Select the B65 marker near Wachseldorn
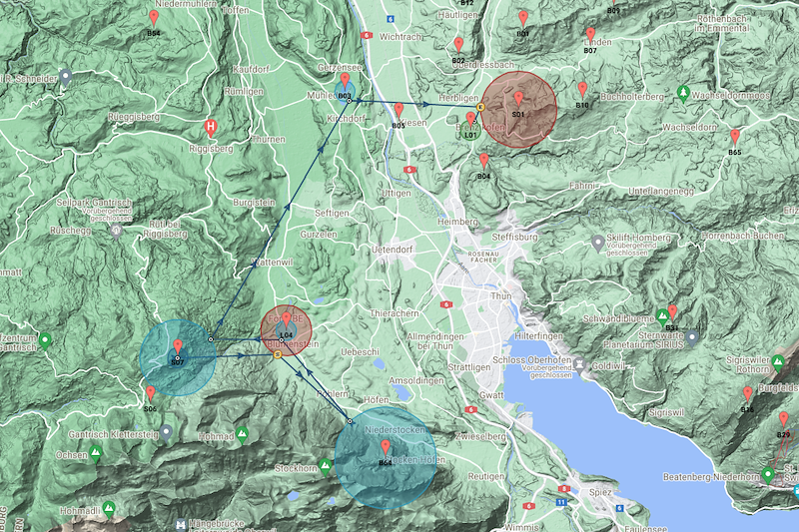The width and height of the screenshot is (799, 532). 735,138
